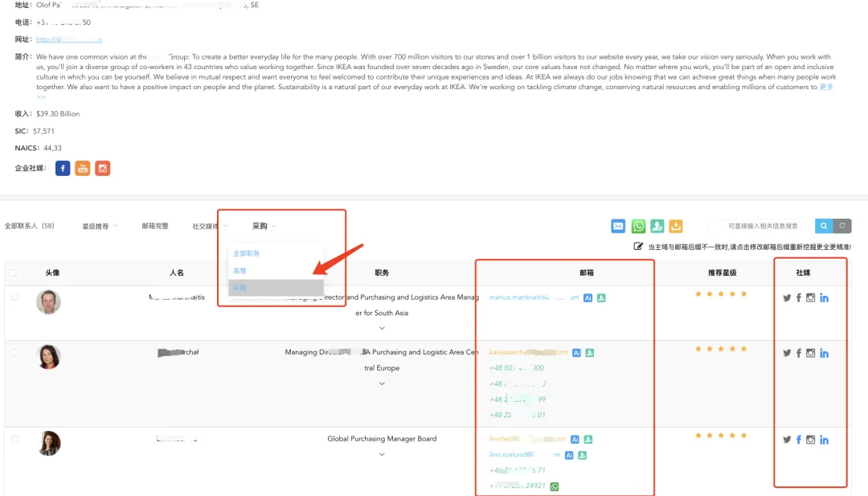Click the orange download export icon
This screenshot has width=868, height=496.
[x=676, y=226]
